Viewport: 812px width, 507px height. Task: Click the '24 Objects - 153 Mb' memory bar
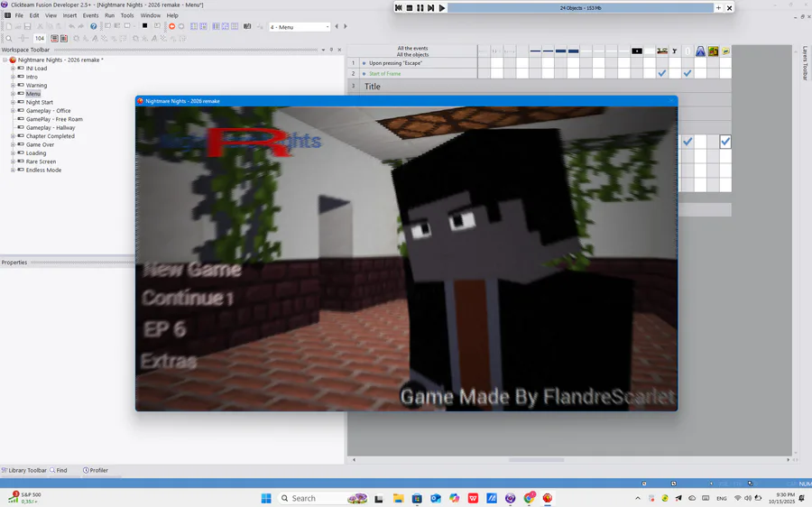pos(580,8)
